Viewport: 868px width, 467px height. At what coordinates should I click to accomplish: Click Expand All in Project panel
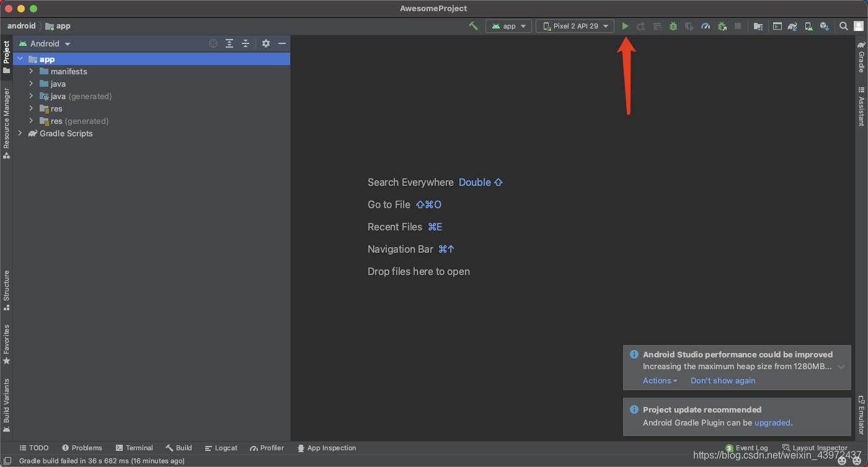(229, 43)
